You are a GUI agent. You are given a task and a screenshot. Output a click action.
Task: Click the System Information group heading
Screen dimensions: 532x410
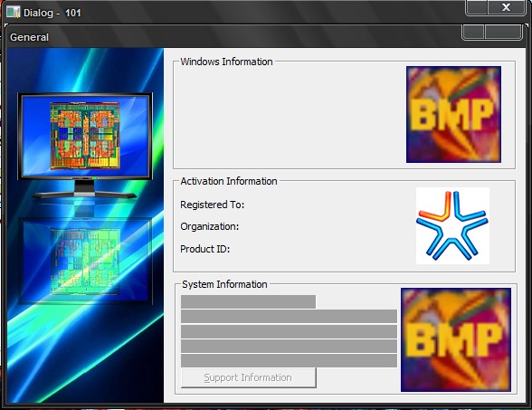(224, 284)
